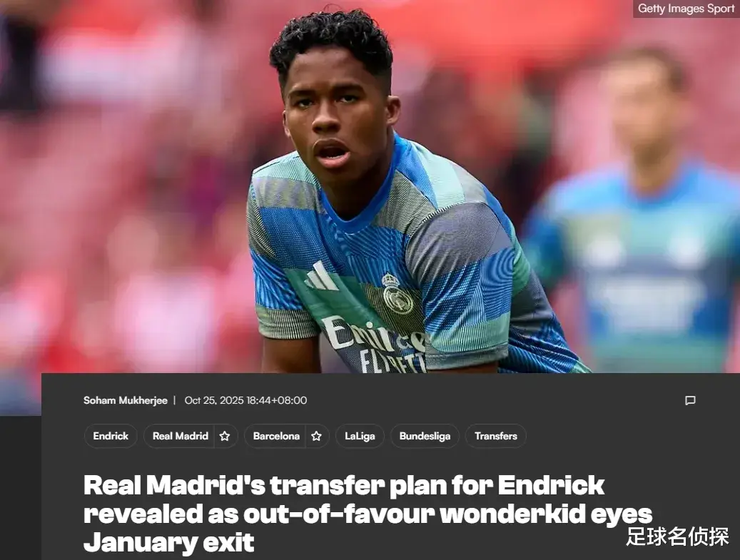The width and height of the screenshot is (740, 560).
Task: Open the Barcelona tag
Action: point(276,436)
